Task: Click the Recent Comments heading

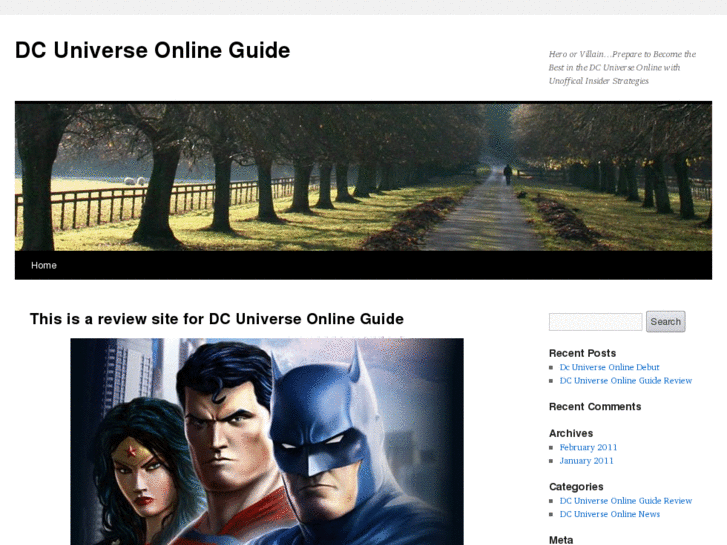Action: tap(595, 407)
